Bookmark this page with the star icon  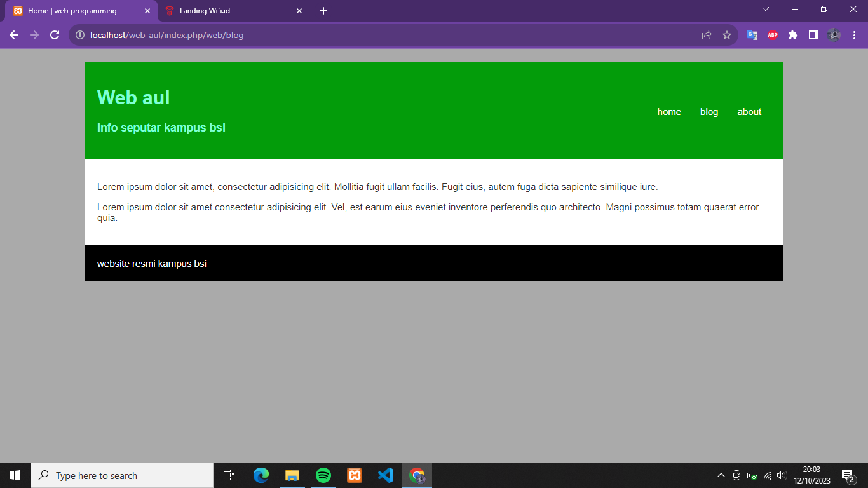(x=727, y=35)
